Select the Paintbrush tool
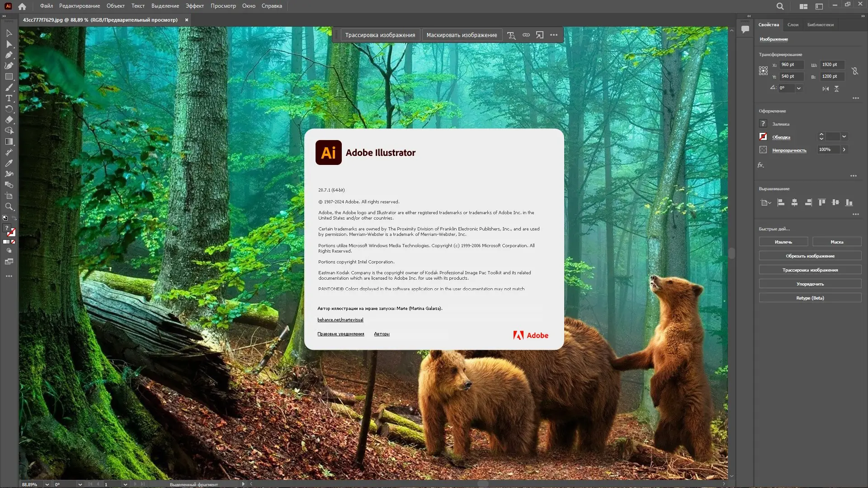The height and width of the screenshot is (488, 868). point(9,87)
